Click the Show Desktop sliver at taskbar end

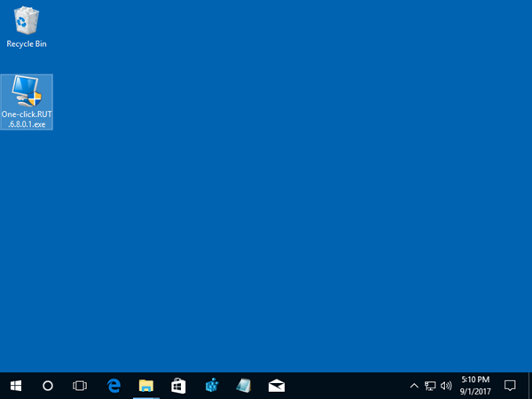click(530, 386)
